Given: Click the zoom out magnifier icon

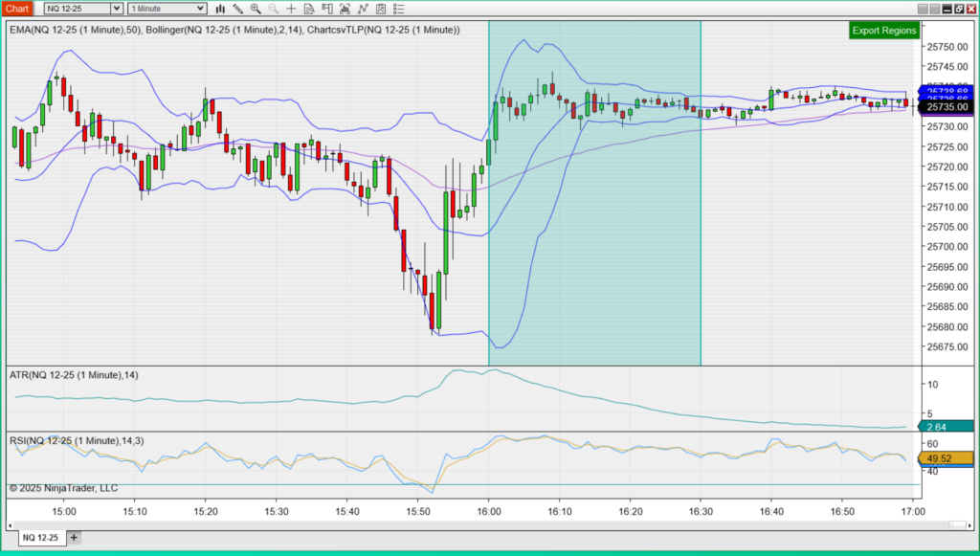Looking at the screenshot, I should point(274,9).
